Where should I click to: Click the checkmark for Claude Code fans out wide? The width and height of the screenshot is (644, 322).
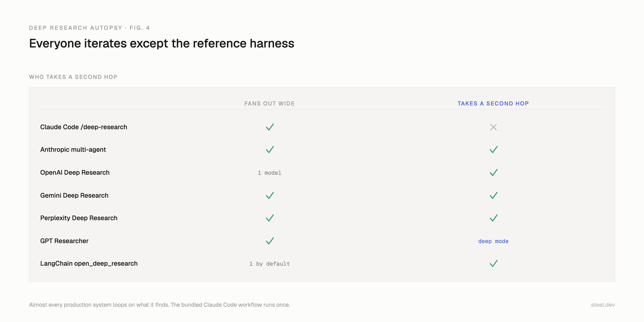coord(270,127)
